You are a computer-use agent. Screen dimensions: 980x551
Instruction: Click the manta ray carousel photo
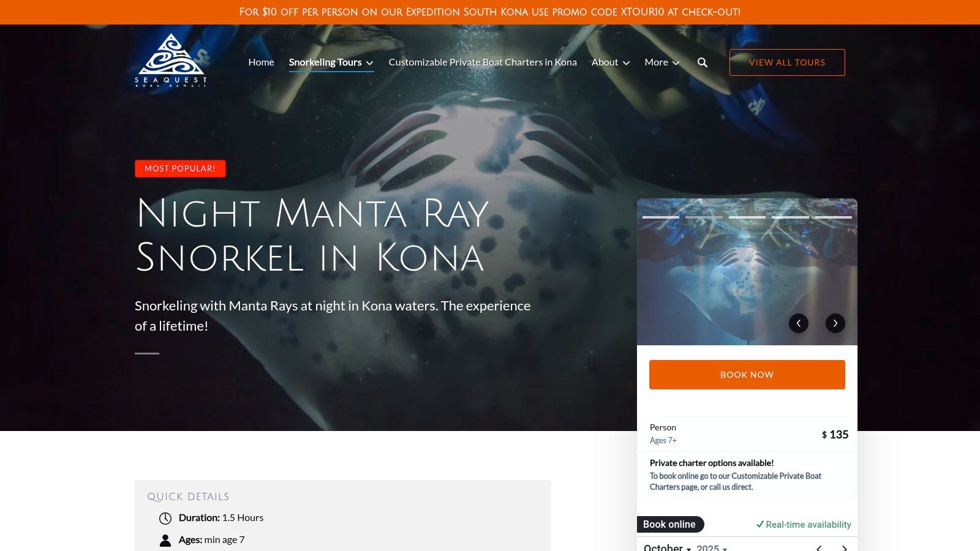(x=747, y=272)
